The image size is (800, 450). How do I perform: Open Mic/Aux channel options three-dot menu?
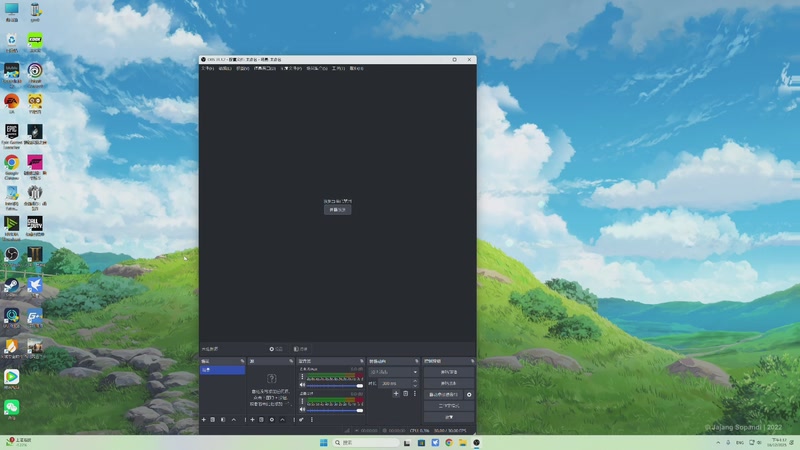302,377
